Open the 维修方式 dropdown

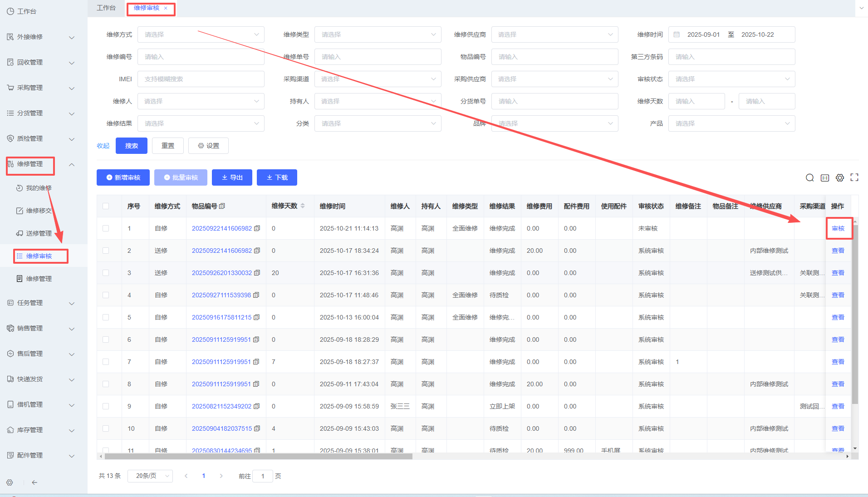(201, 34)
